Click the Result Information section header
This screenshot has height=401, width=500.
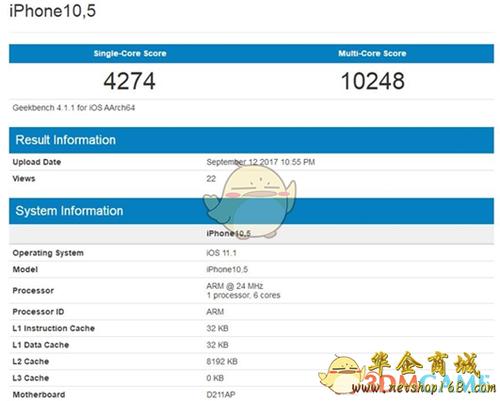[x=66, y=140]
